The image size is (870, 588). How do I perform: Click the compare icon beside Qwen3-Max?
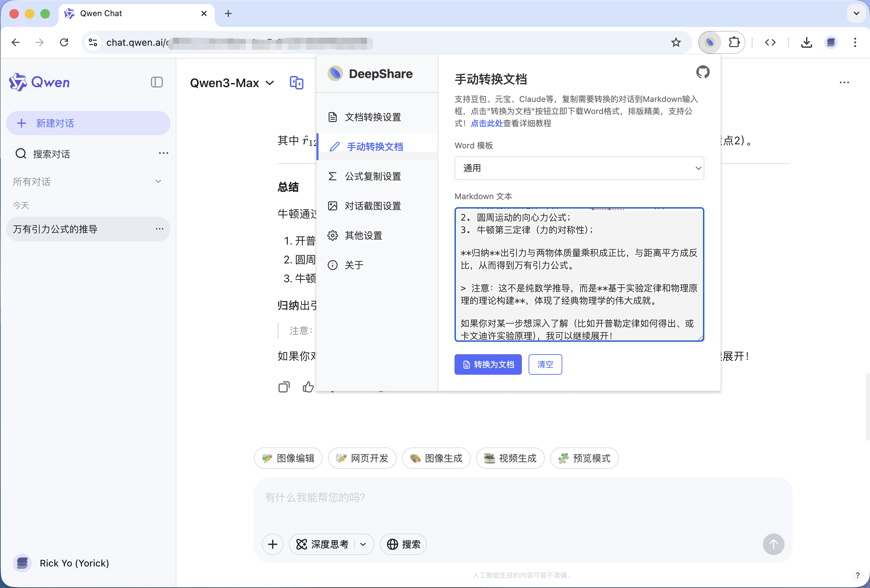coord(297,83)
